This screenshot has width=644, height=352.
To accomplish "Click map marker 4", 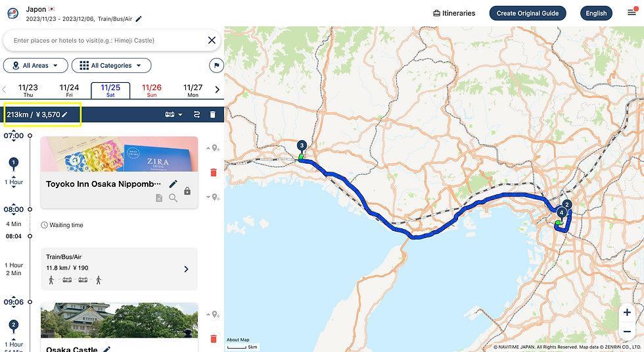I will coord(561,213).
